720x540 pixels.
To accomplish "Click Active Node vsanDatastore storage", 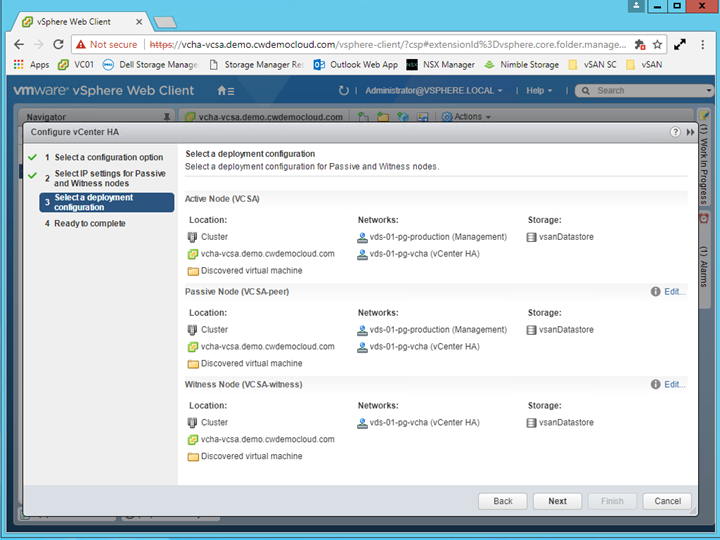I will [x=560, y=237].
